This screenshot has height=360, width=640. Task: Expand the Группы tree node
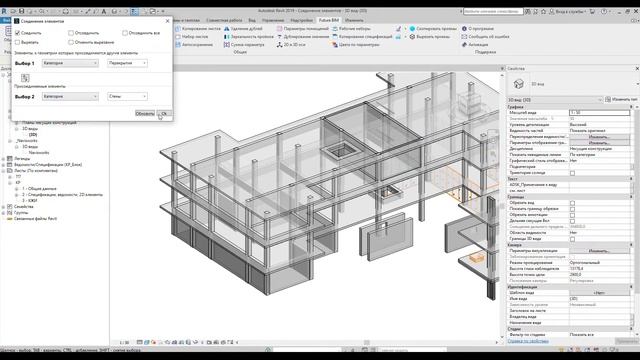[4, 213]
